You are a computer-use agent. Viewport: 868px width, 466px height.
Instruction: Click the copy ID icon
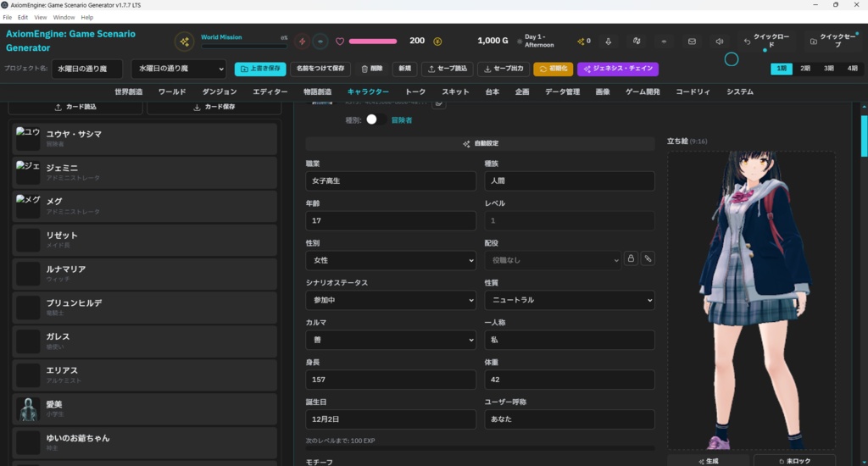[x=438, y=103]
